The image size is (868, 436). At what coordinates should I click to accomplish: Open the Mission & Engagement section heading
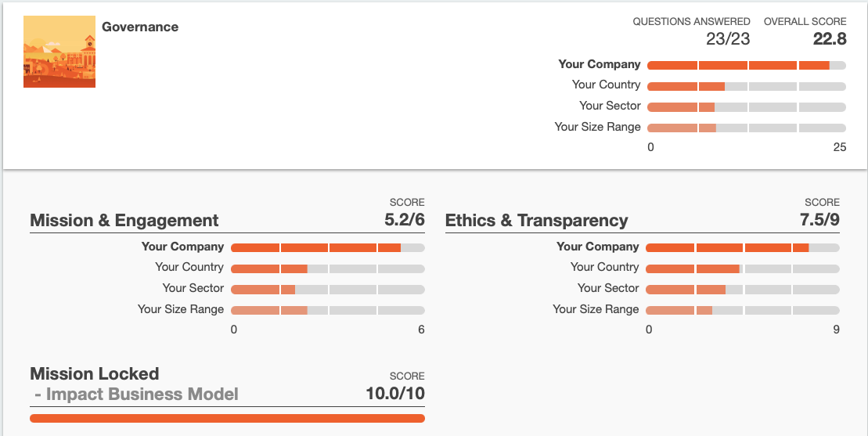pos(124,221)
